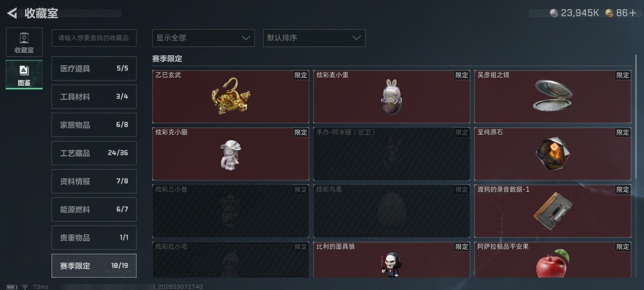
Task: Go back with the arrow icon
Action: (12, 13)
